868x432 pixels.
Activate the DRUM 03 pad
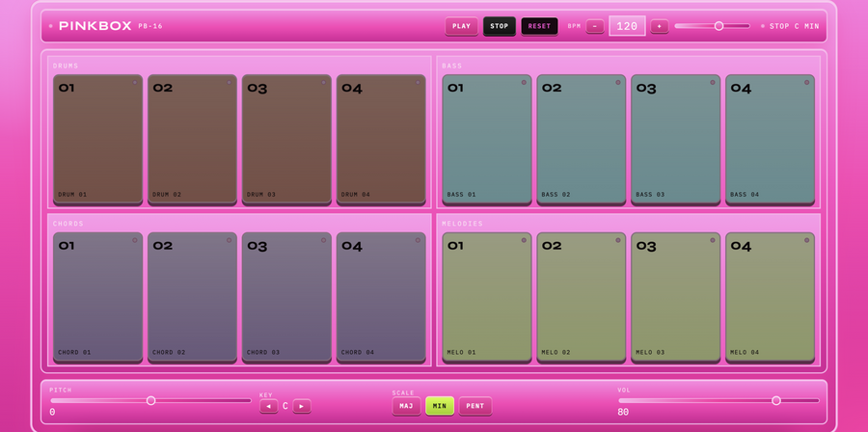point(286,140)
